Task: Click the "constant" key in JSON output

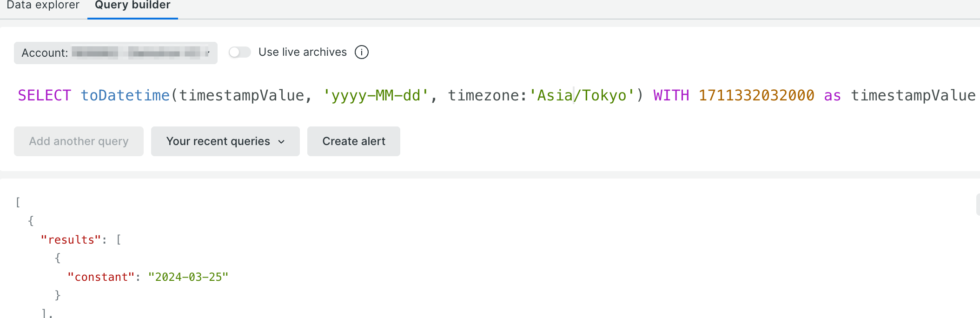Action: point(101,277)
